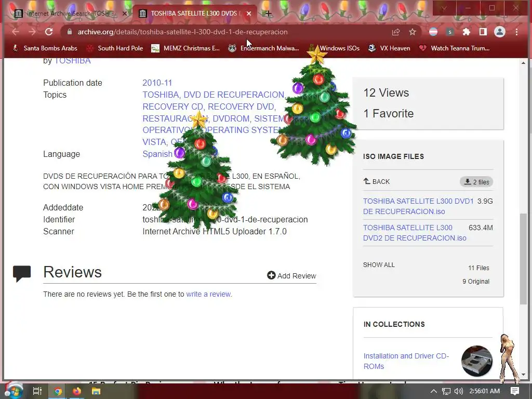Screen dimensions: 532x399
Task: Click SHOW ALL files link
Action: (379, 264)
